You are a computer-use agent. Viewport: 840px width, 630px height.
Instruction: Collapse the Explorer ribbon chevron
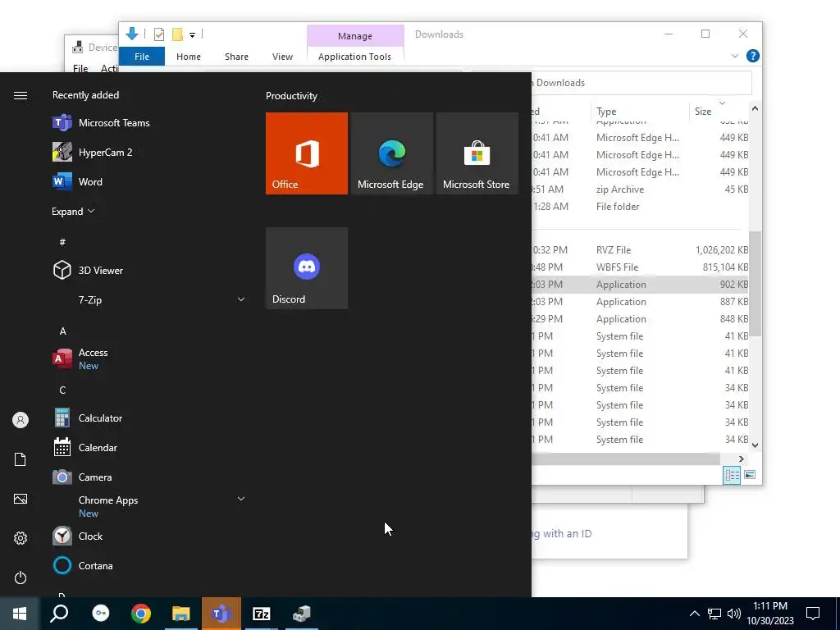[x=734, y=56]
